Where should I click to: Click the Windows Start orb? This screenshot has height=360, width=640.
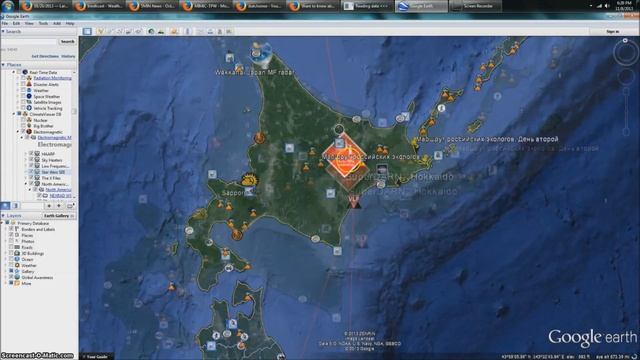(8, 6)
